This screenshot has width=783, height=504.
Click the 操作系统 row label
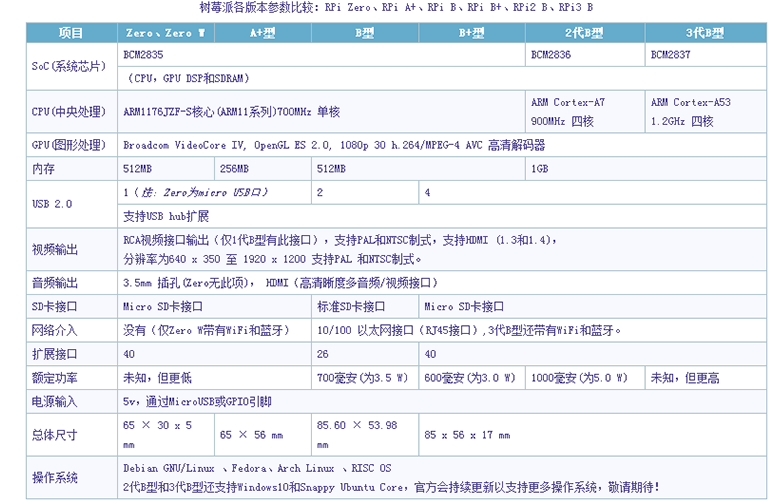coord(72,478)
